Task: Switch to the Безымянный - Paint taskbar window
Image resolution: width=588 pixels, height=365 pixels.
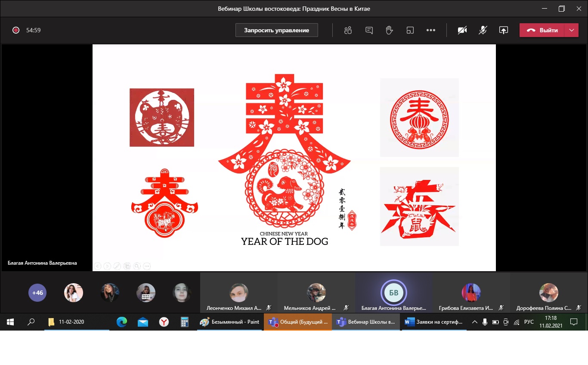Action: pyautogui.click(x=230, y=322)
